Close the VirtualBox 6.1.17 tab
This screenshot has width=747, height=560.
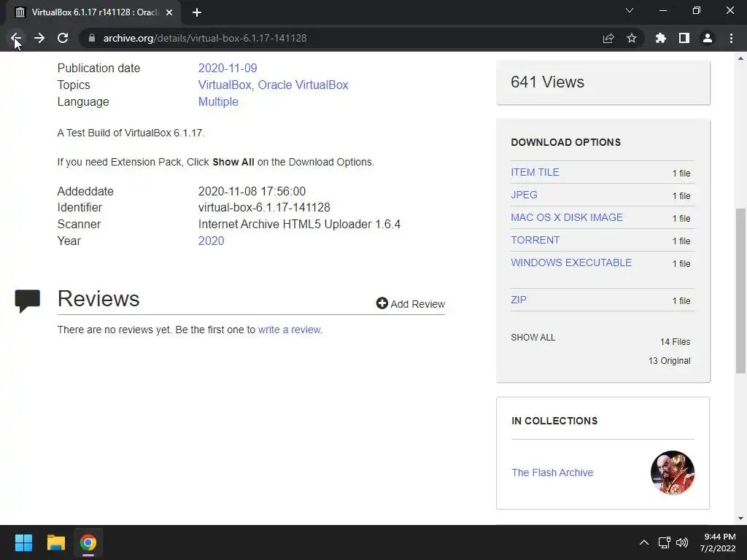[x=169, y=12]
